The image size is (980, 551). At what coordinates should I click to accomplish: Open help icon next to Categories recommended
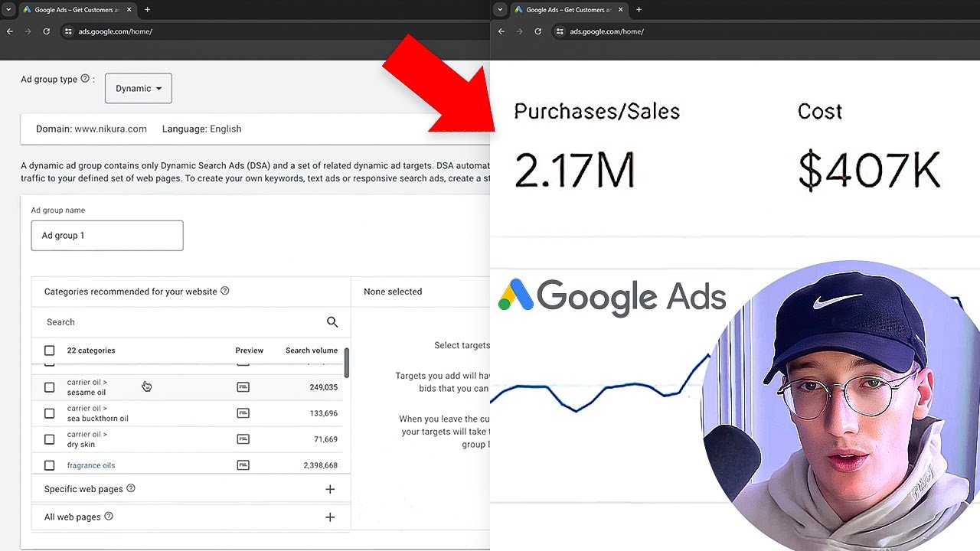[224, 291]
